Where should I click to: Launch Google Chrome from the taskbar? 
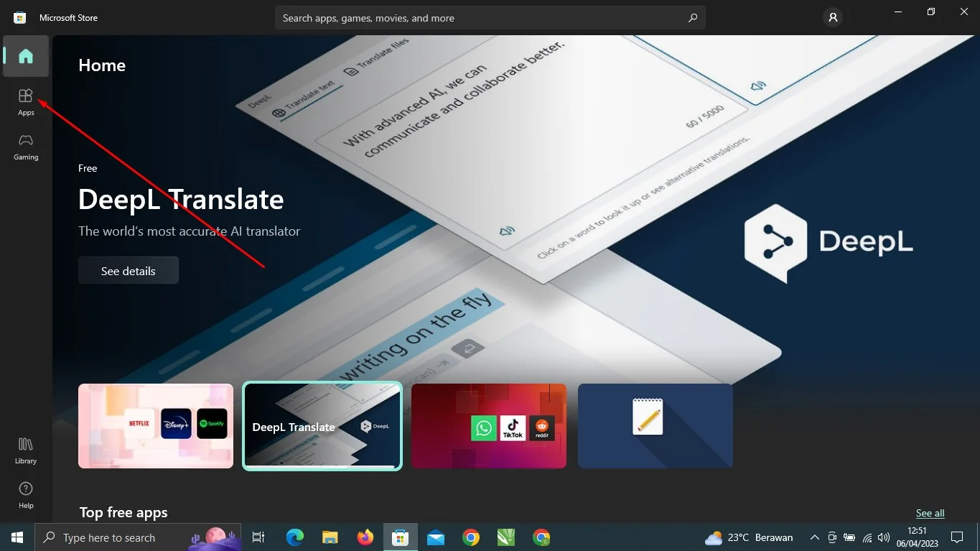pos(471,537)
